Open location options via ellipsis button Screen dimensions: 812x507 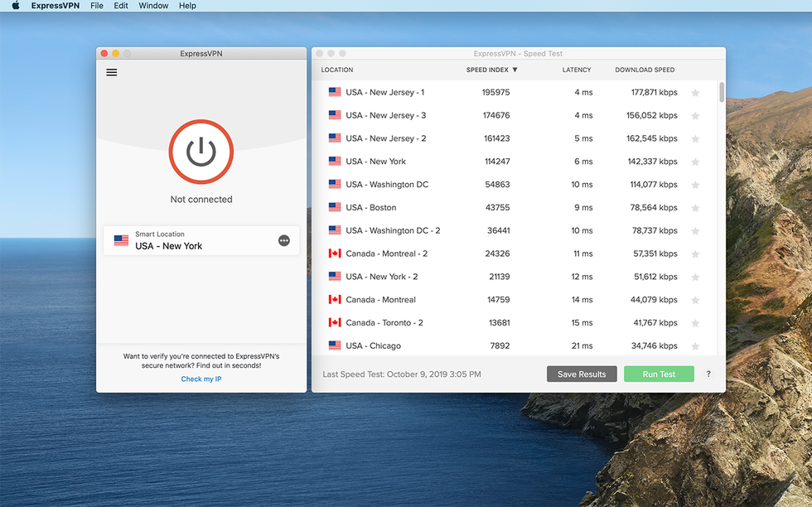(283, 239)
